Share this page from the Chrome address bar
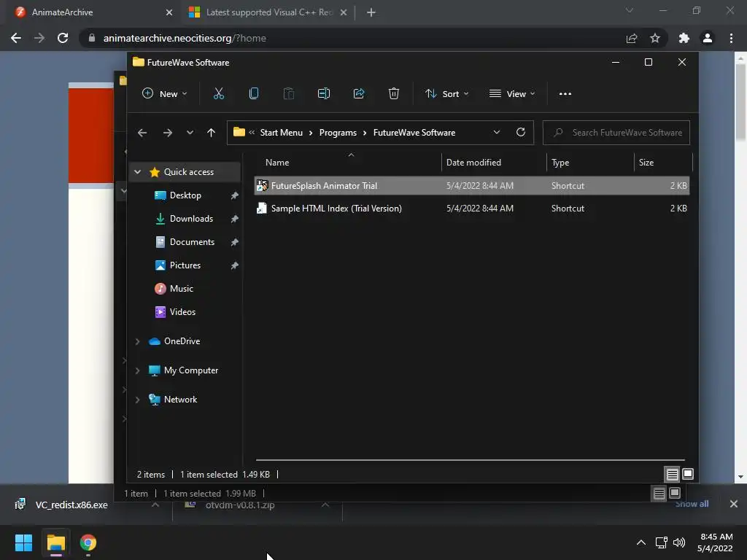747x560 pixels. (x=632, y=38)
